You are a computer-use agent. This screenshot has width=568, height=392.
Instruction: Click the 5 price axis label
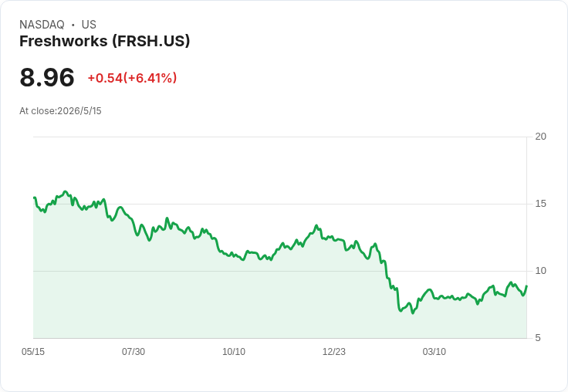538,338
